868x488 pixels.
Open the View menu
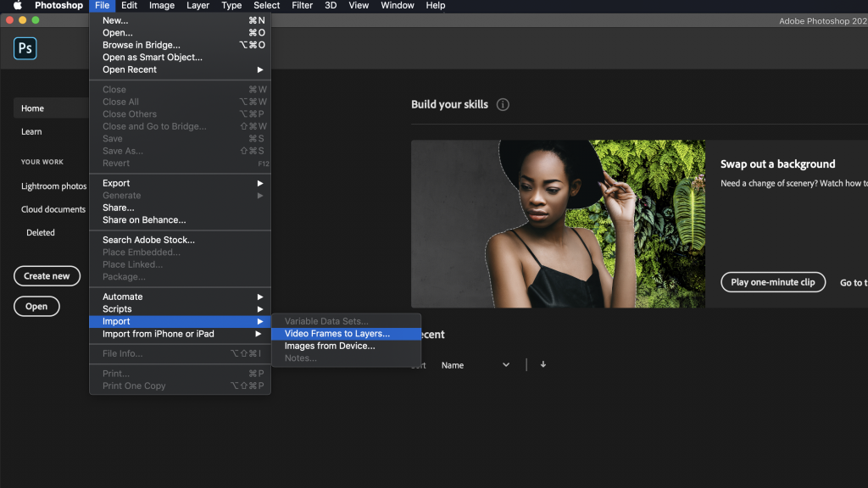coord(359,6)
